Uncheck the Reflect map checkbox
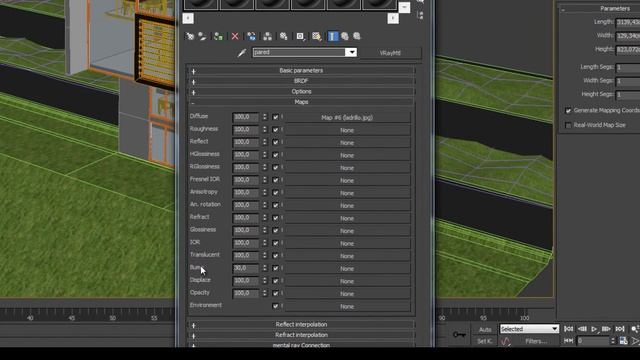This screenshot has height=360, width=640. pos(275,142)
